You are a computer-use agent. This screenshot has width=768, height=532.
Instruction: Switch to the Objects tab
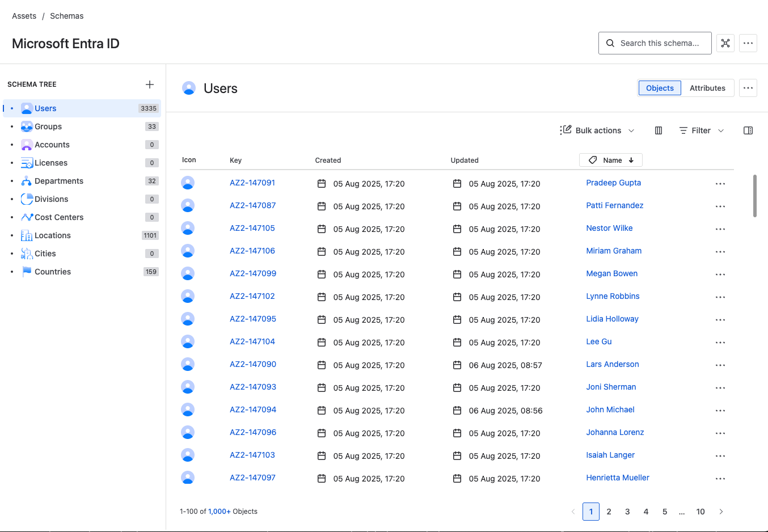tap(660, 88)
